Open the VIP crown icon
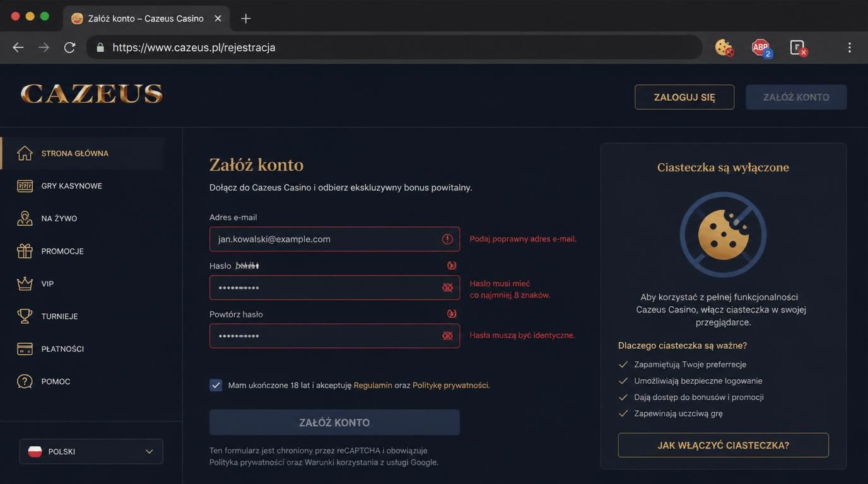This screenshot has height=484, width=868. pos(25,284)
